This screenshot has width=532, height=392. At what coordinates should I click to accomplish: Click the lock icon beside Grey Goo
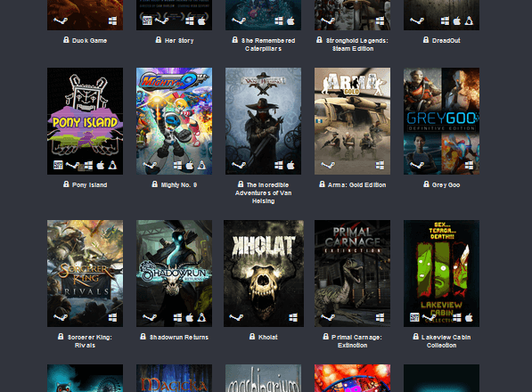tap(426, 184)
